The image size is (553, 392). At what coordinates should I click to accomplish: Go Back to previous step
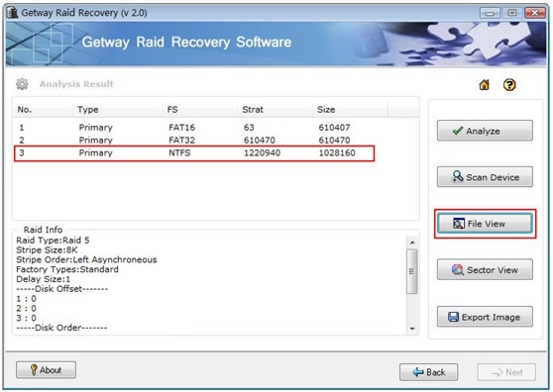(428, 372)
